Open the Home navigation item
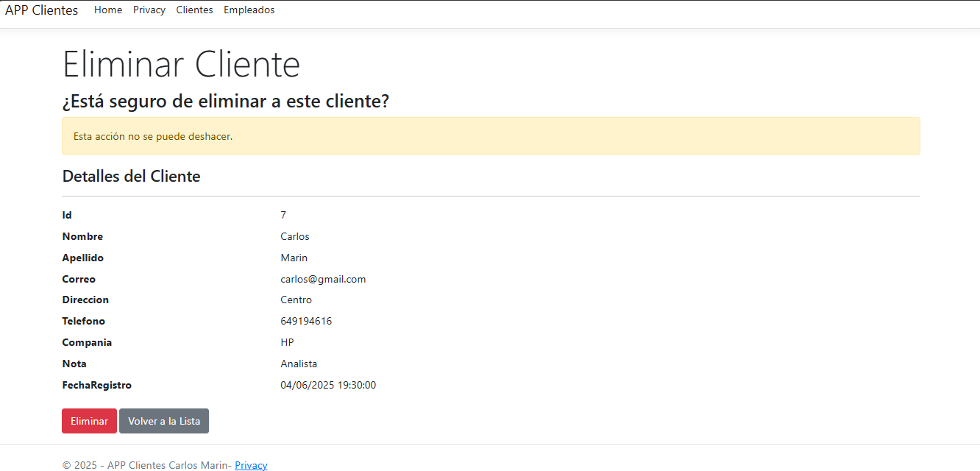The height and width of the screenshot is (471, 980). pyautogui.click(x=108, y=10)
